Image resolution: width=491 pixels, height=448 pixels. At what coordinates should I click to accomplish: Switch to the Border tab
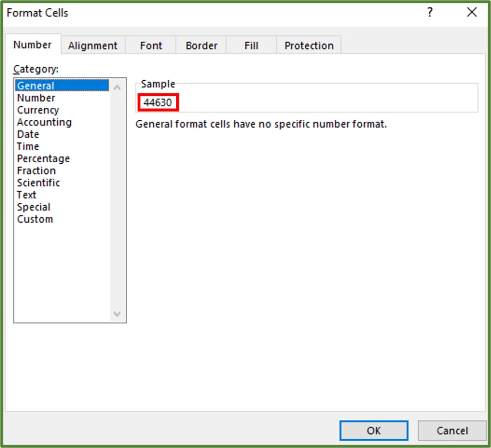click(201, 45)
